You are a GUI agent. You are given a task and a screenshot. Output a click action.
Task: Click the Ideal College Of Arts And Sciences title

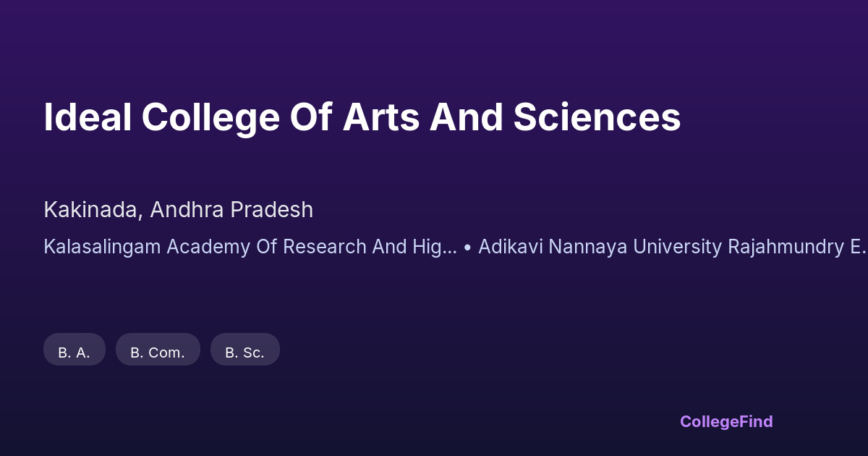[x=362, y=117]
